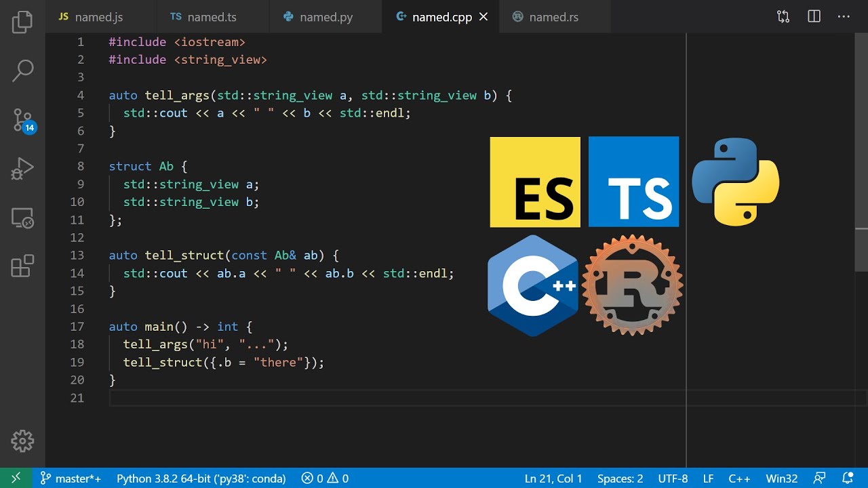The image size is (868, 488).
Task: Click 'struct Ab {' on line 8
Action: pos(148,167)
